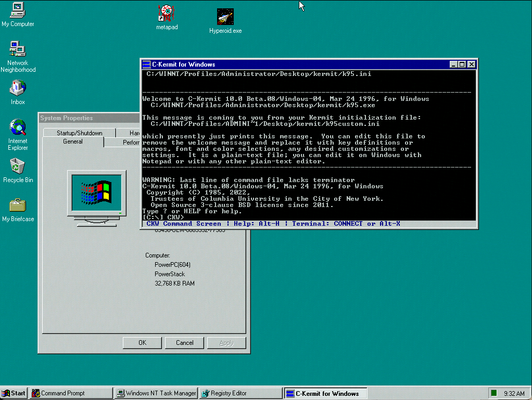Screen dimensions: 532x400
Task: Click the 'PowerPC(604)' text in System Properties
Action: 172,265
